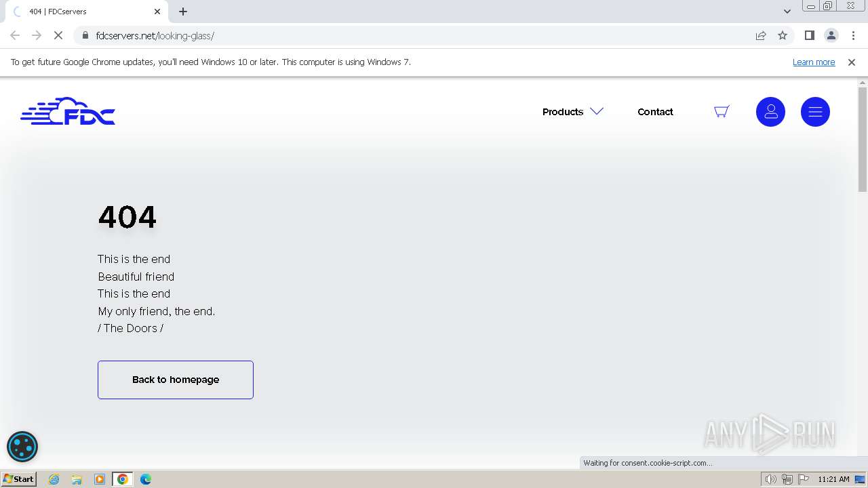Launch Internet Explorer from taskbar
Viewport: 868px width, 488px height.
click(x=54, y=479)
